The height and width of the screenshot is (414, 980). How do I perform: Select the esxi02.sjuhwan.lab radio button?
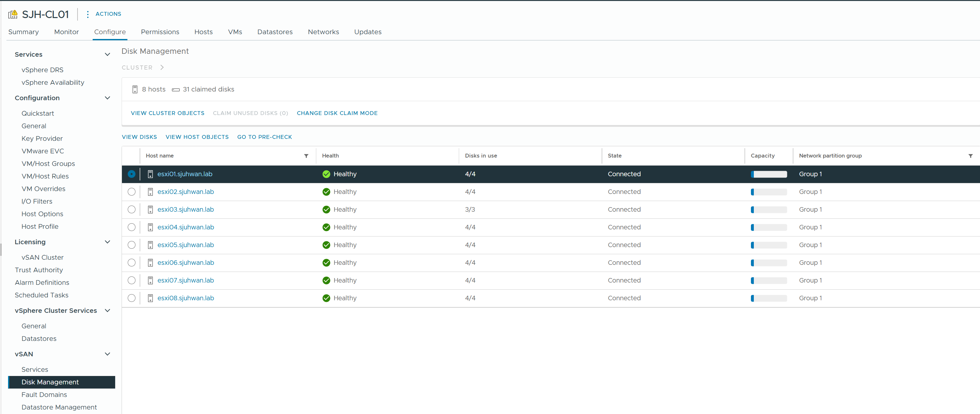click(131, 192)
